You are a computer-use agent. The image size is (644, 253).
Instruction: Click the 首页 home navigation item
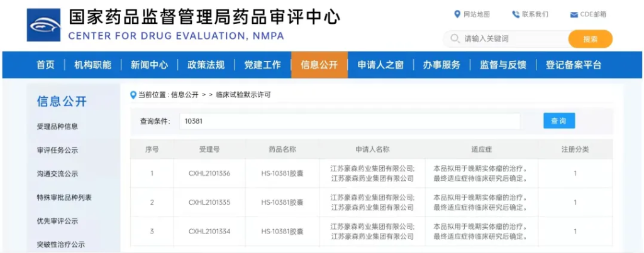(45, 65)
